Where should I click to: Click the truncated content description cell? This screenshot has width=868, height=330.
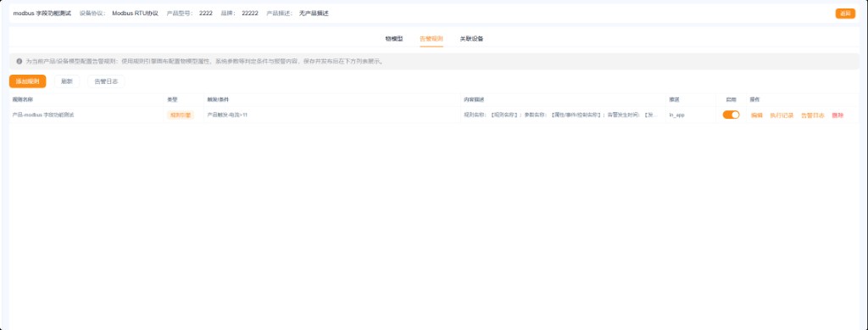(561, 115)
